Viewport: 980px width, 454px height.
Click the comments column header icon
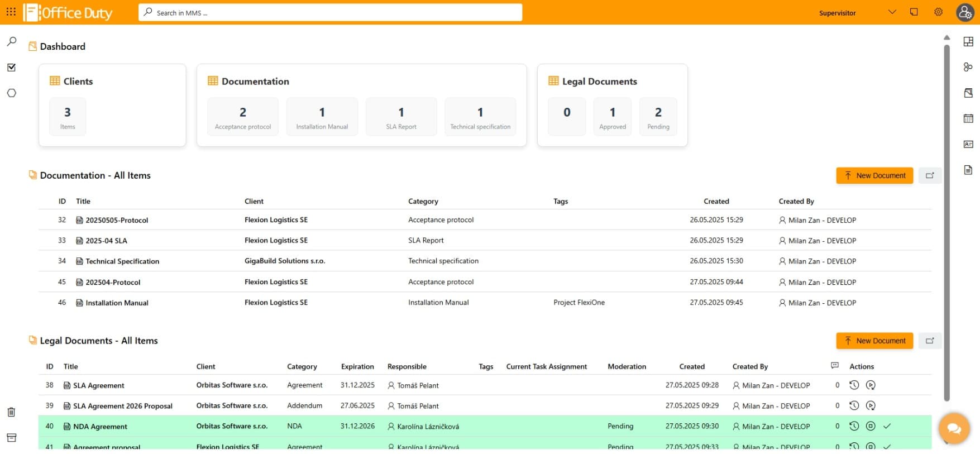tap(835, 366)
